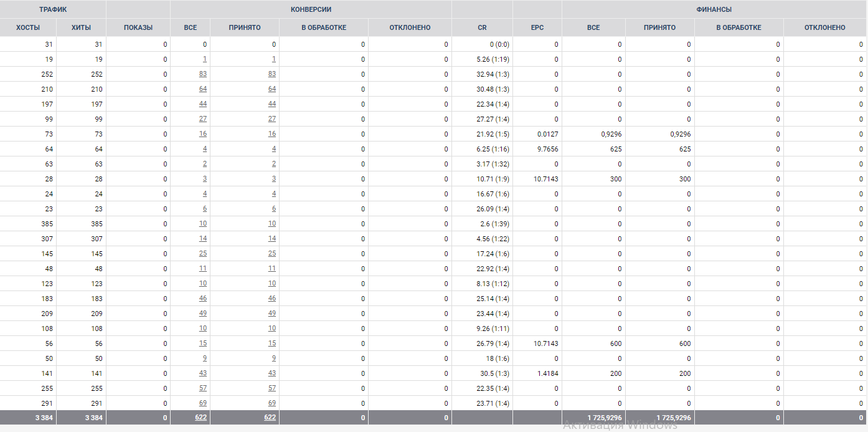The image size is (868, 432).
Task: Open the 25 link under conversions ПРИНЯТО
Action: (x=272, y=254)
